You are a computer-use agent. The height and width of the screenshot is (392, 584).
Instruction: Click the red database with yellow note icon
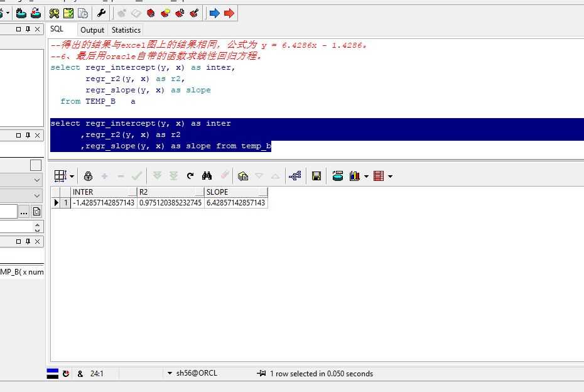(x=165, y=13)
